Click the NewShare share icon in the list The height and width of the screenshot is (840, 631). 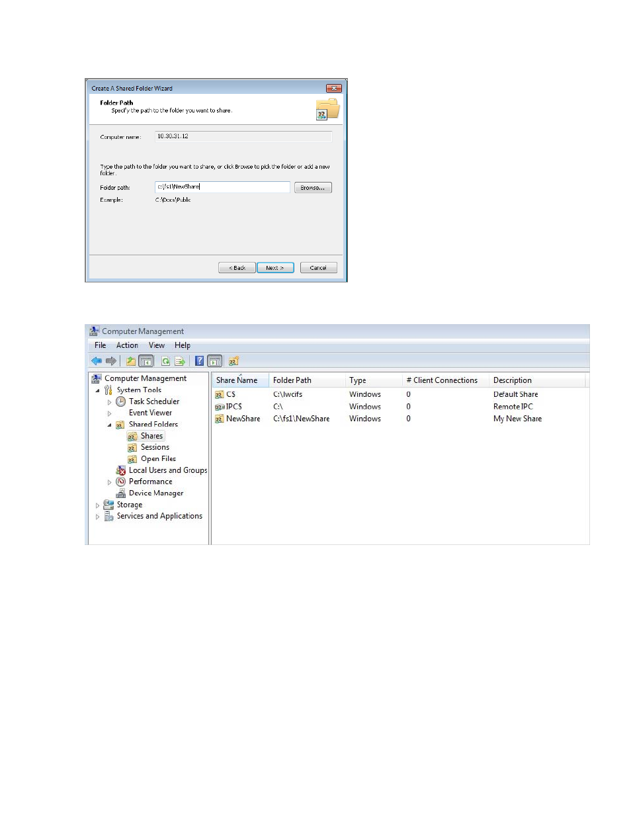(220, 419)
